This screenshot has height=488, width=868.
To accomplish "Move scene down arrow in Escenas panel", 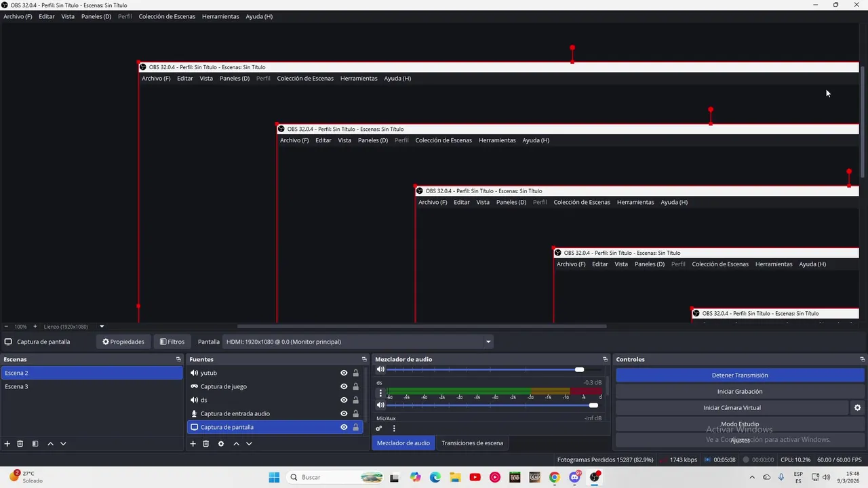I will pos(63,443).
